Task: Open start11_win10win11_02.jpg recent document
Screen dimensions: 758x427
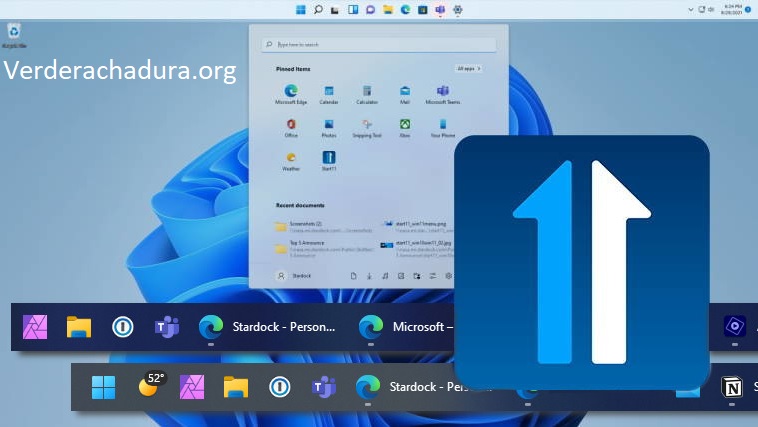Action: [417, 248]
